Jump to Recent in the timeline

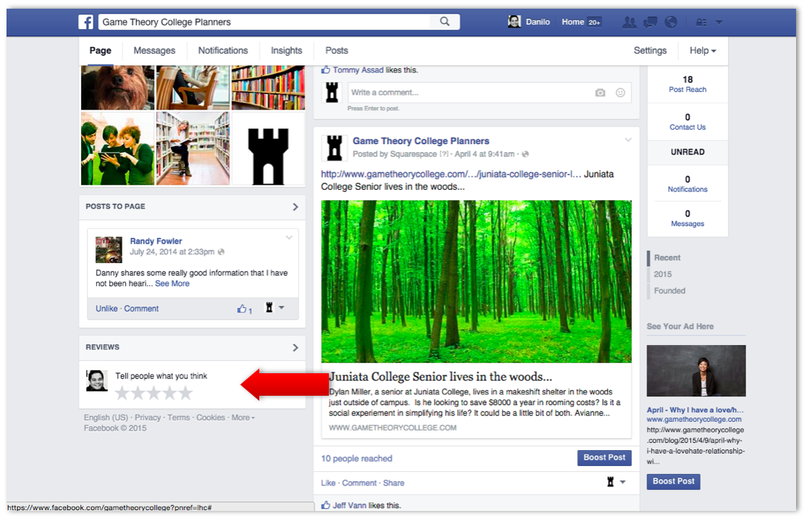[667, 257]
